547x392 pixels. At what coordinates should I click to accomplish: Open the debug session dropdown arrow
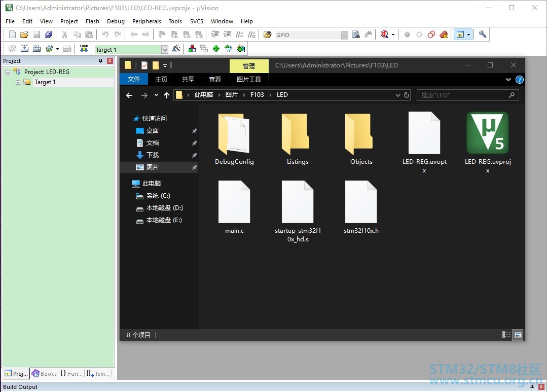point(393,34)
